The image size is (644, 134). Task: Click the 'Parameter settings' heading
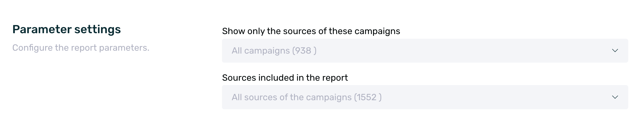click(66, 29)
